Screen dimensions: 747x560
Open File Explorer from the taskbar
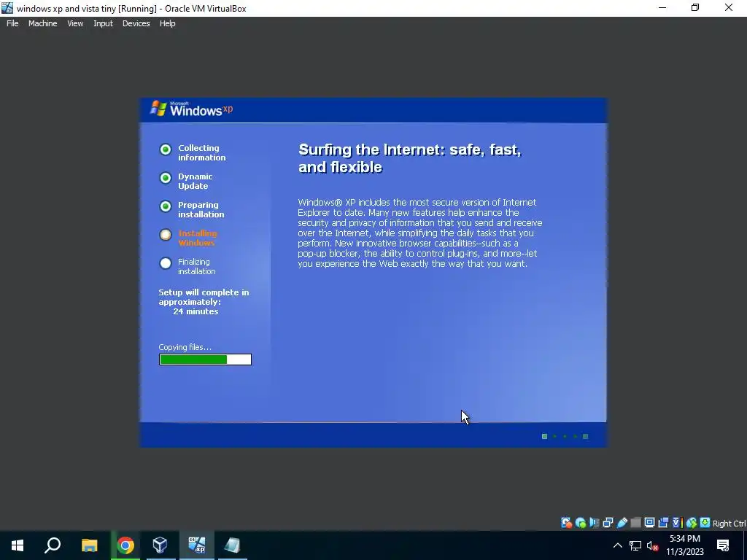click(89, 545)
